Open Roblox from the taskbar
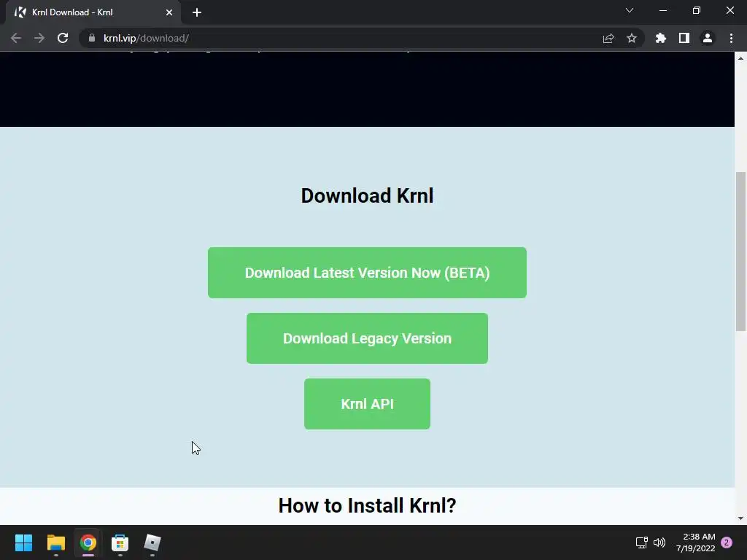The width and height of the screenshot is (747, 560). (152, 542)
